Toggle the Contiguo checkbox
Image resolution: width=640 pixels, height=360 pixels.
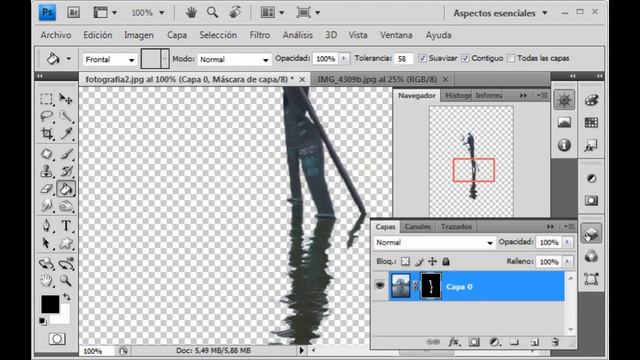[465, 58]
